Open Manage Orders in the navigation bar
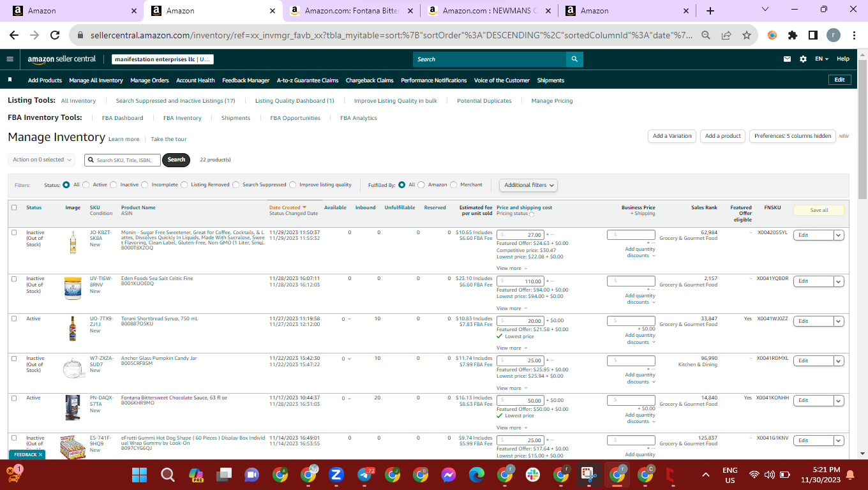The image size is (868, 490). (149, 80)
